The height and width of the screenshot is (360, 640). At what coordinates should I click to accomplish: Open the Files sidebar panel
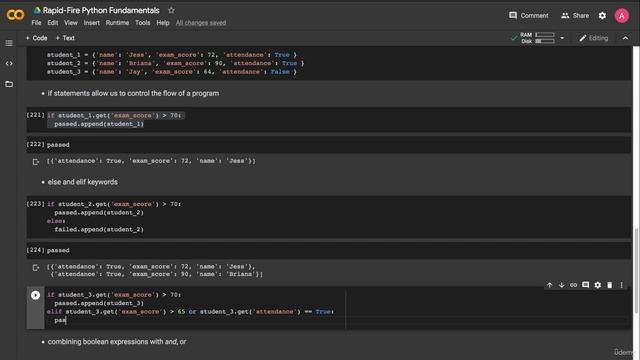9,84
